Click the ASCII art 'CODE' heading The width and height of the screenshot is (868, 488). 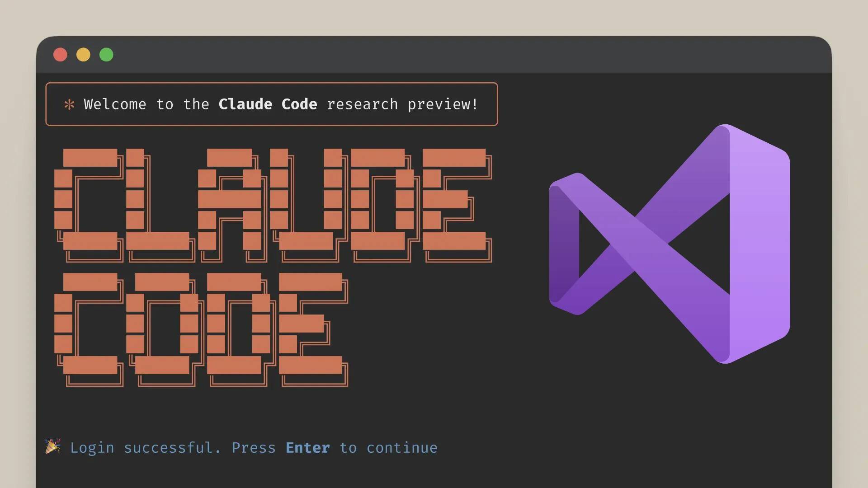201,330
